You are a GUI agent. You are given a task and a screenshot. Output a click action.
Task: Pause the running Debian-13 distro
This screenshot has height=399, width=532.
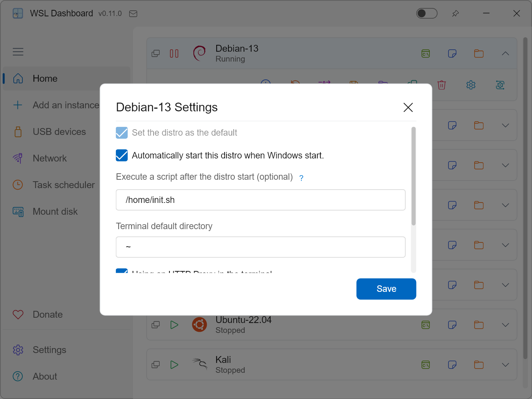pos(174,54)
